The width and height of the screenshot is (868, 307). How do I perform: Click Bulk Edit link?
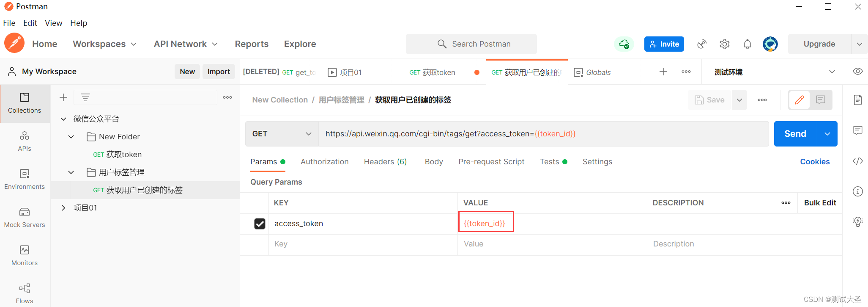tap(820, 203)
